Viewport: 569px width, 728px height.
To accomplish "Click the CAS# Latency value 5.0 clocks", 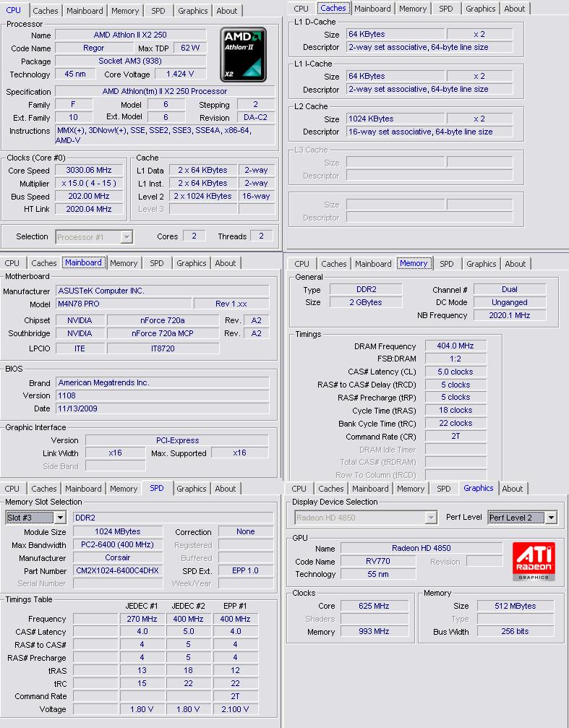I will (455, 372).
